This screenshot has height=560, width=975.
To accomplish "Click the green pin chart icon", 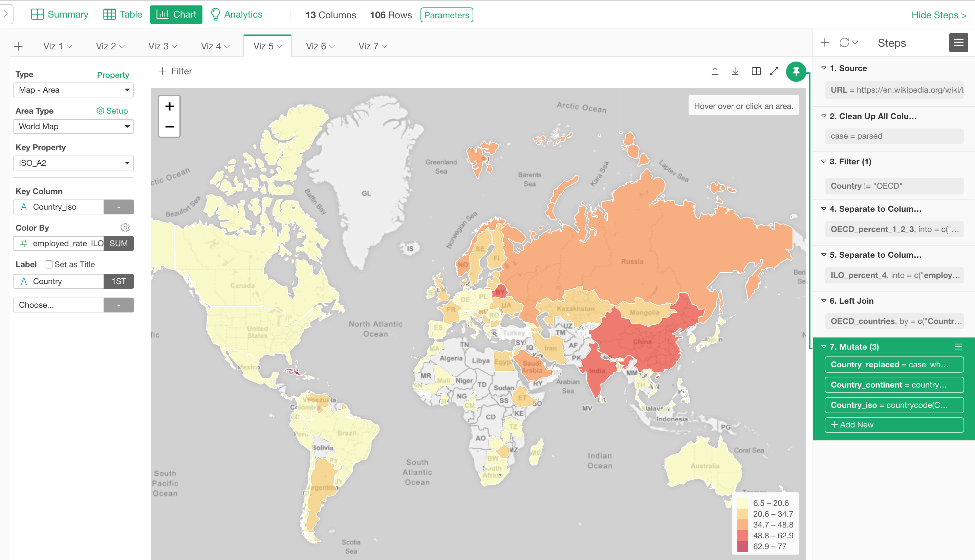I will pyautogui.click(x=796, y=72).
